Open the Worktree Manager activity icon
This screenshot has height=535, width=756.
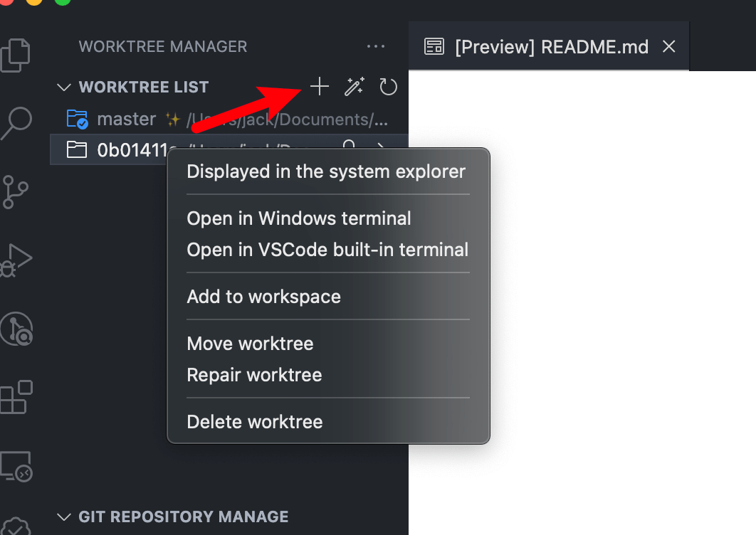point(16,329)
